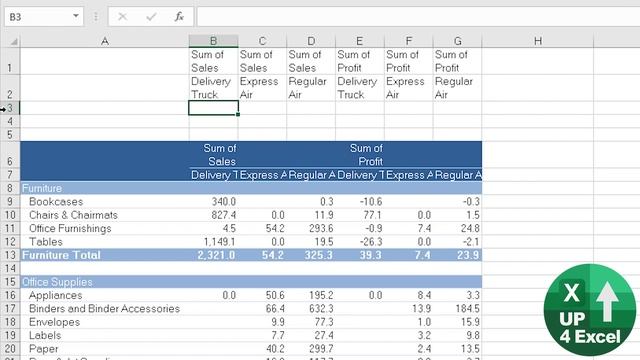Open the Name Box dropdown arrow
This screenshot has height=360, width=640.
tap(76, 16)
